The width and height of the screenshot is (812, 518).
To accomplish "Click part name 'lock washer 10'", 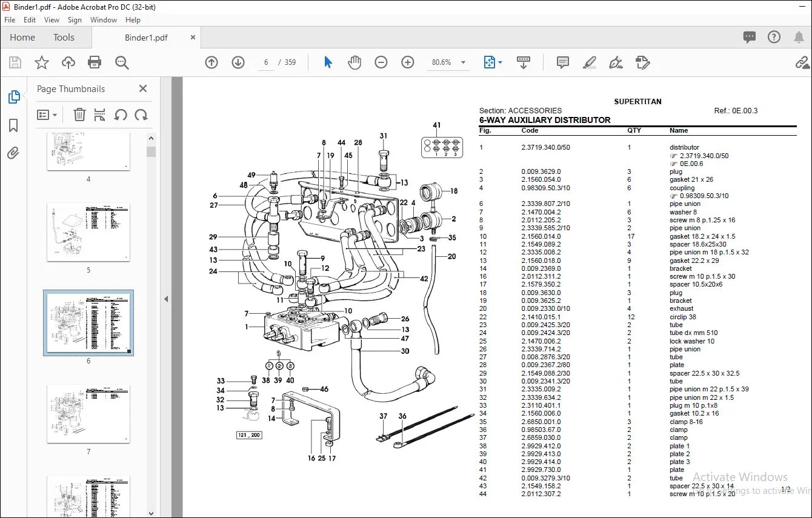I will click(x=692, y=341).
